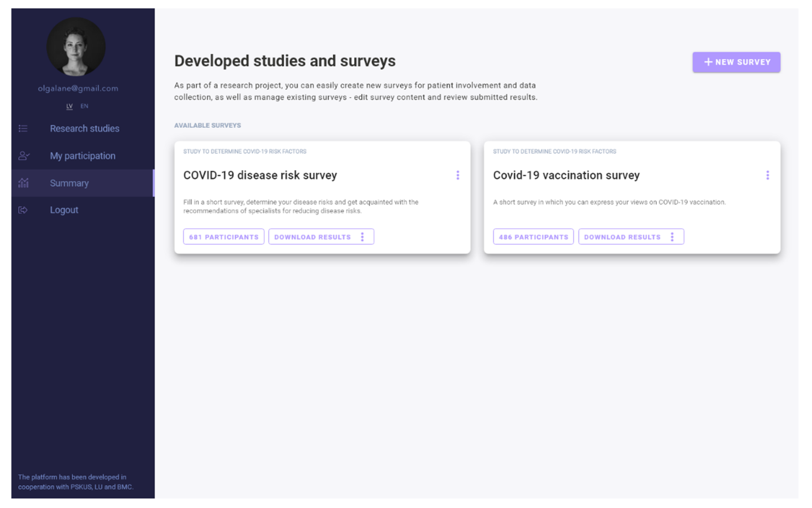
Task: Go to My participation page
Action: [x=83, y=156]
